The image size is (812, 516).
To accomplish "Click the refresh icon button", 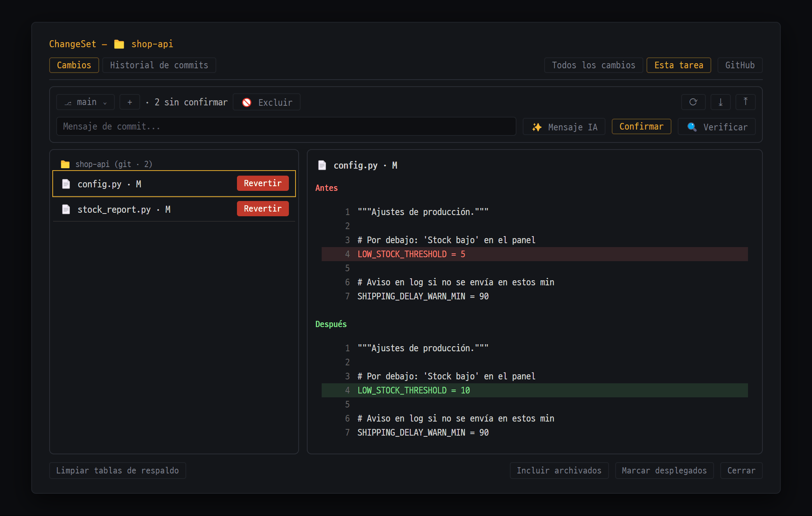I will click(x=693, y=102).
